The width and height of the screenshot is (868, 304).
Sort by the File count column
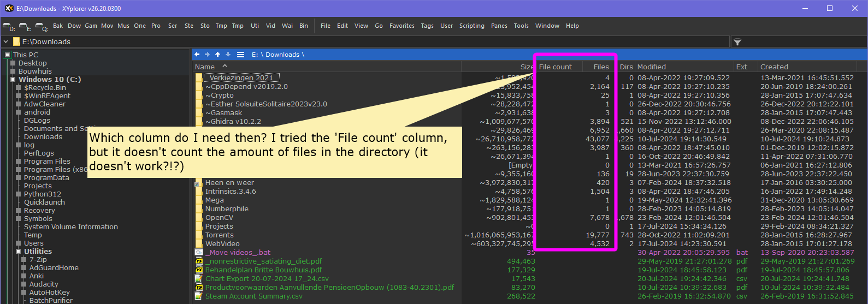click(x=556, y=67)
